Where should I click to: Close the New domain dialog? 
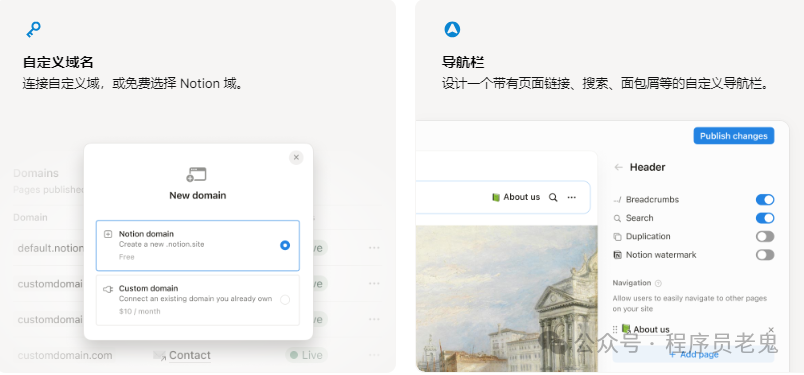pyautogui.click(x=296, y=157)
